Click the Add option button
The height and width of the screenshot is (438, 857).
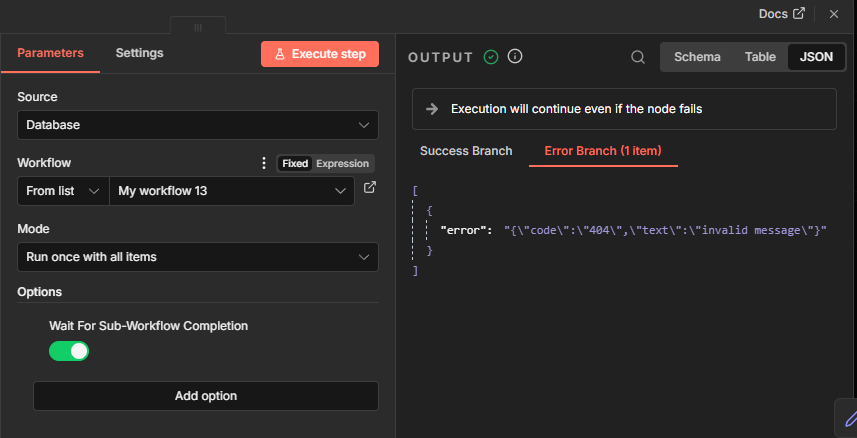click(206, 396)
